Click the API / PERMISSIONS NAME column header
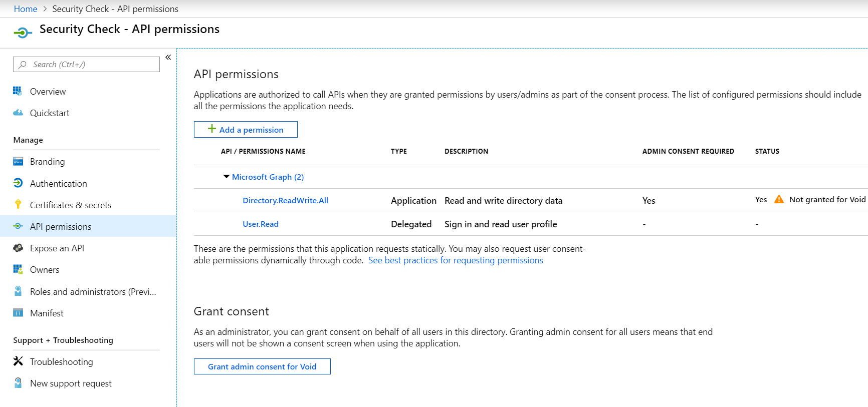Image resolution: width=868 pixels, height=407 pixels. pos(263,151)
